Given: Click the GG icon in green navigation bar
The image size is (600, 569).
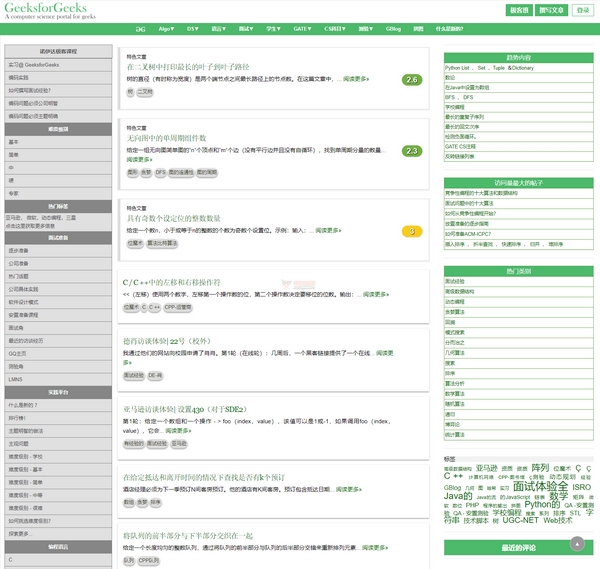Looking at the screenshot, I should tap(140, 29).
